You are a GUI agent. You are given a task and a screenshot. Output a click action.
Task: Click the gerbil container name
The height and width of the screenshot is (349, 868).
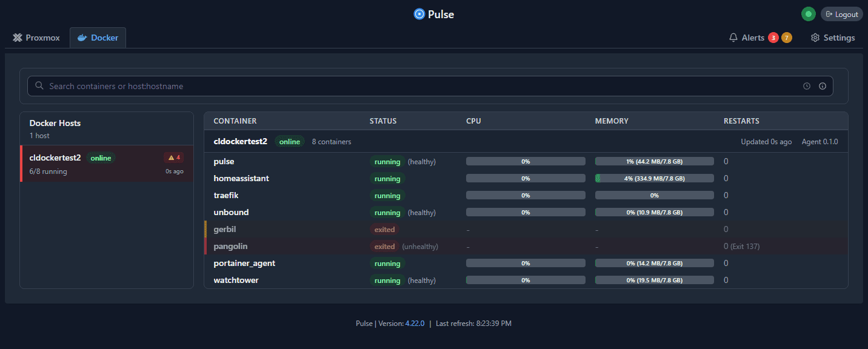tap(225, 230)
